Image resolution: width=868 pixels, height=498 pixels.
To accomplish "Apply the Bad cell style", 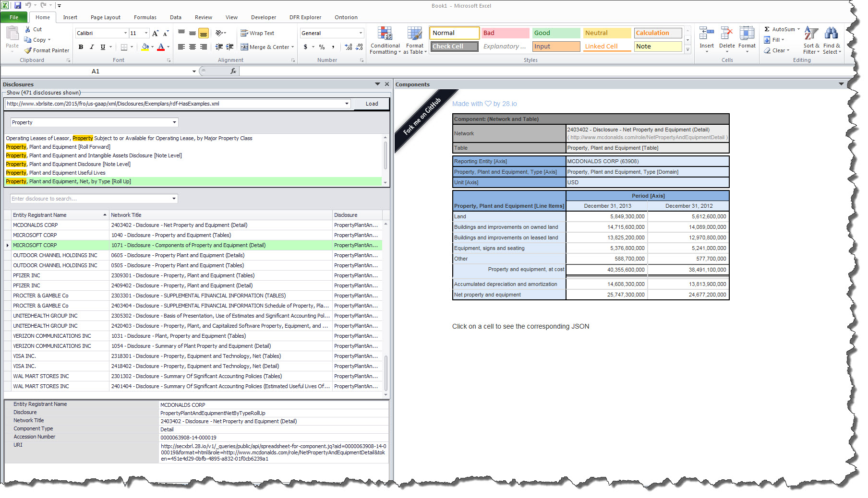I will tap(505, 33).
